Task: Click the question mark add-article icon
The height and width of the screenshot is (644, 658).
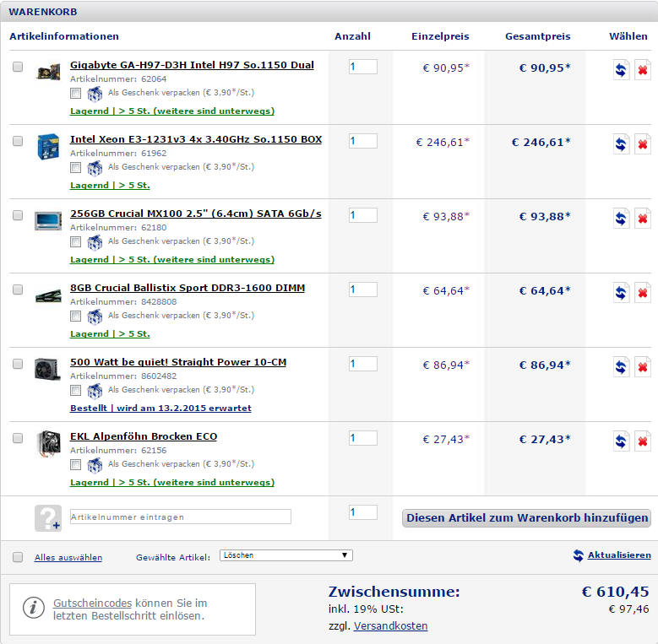Action: tap(48, 518)
